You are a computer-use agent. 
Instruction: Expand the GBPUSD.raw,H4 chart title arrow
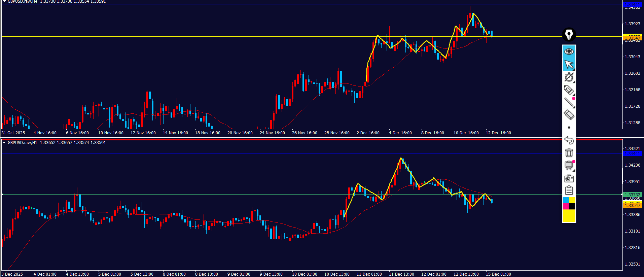click(x=4, y=2)
